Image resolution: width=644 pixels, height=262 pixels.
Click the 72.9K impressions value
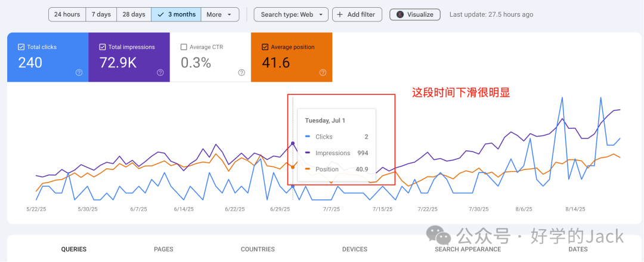118,63
